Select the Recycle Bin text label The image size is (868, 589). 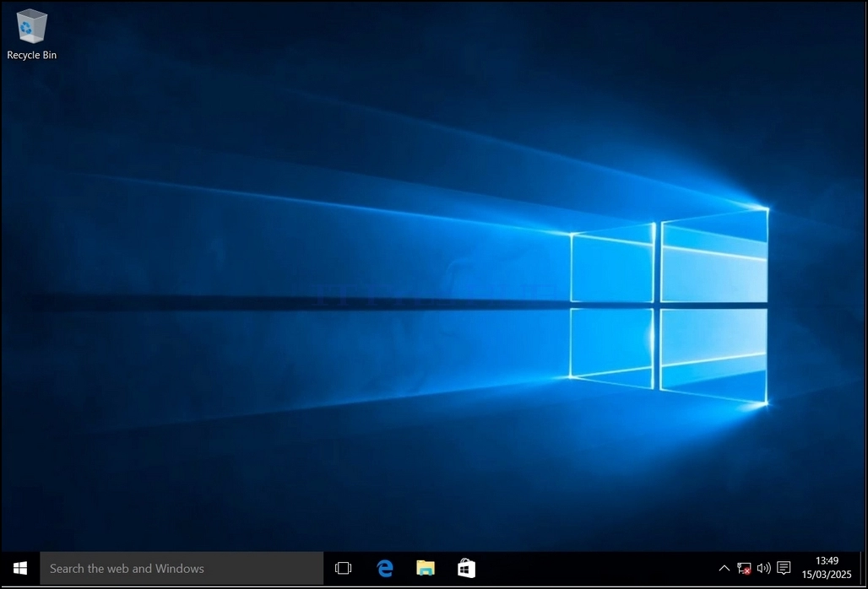click(x=31, y=55)
